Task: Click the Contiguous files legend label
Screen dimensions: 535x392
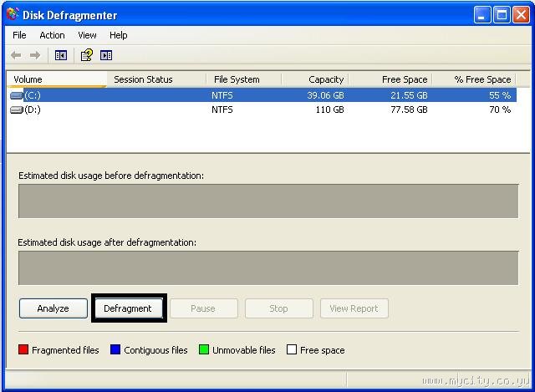Action: tap(156, 350)
